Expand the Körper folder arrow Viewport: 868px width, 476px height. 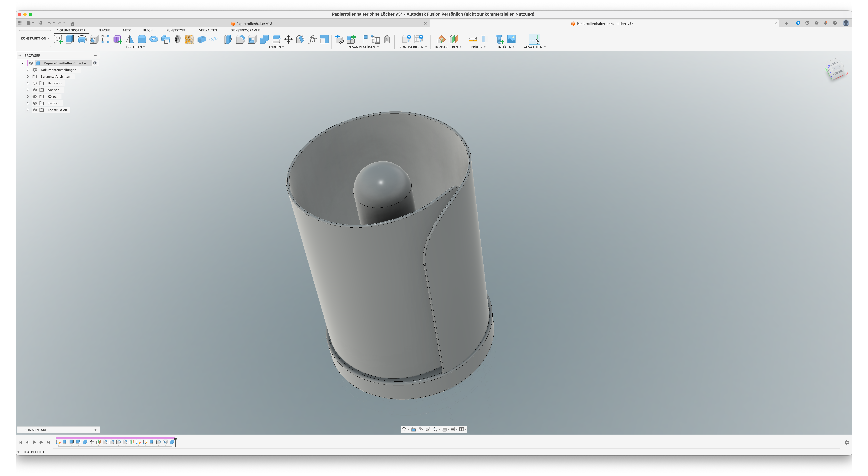(28, 97)
